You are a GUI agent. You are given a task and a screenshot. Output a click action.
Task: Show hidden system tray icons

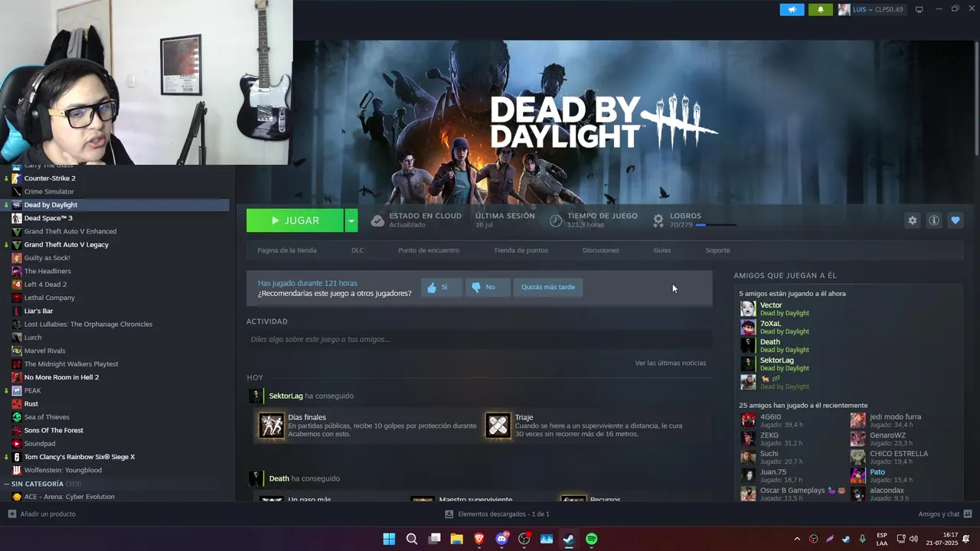pos(797,539)
